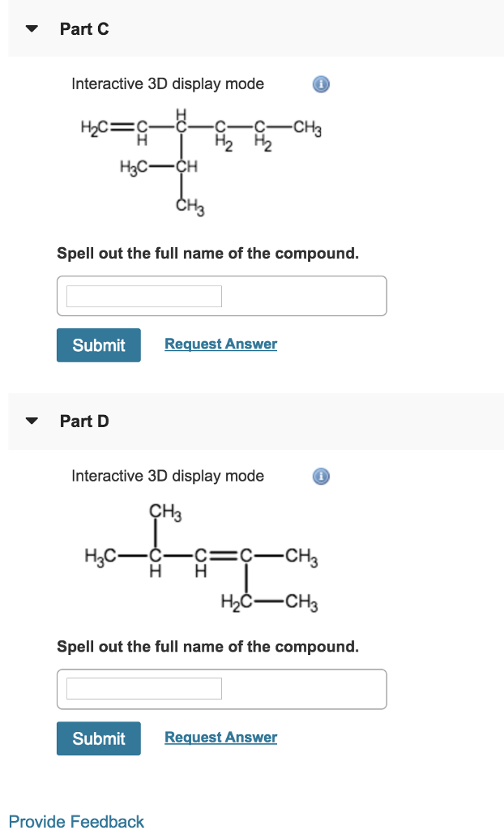Select the Part D header label

[x=83, y=421]
